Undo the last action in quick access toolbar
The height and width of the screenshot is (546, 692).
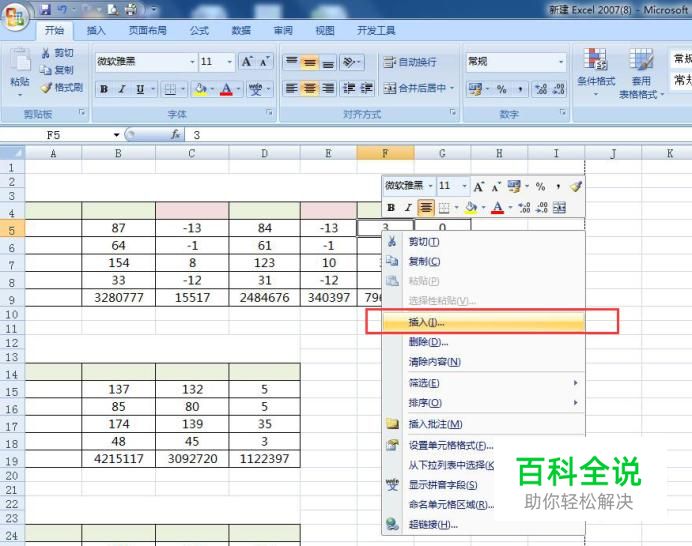pos(63,9)
